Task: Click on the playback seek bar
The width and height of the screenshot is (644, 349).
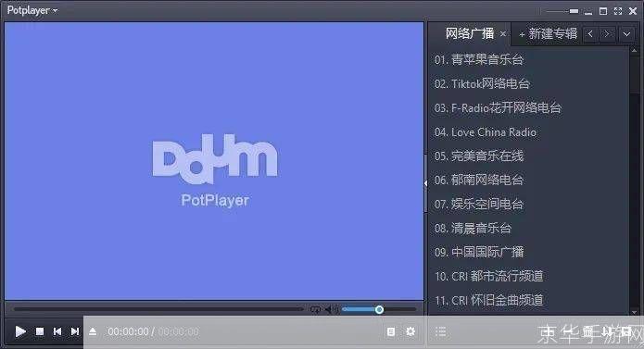Action: [158, 309]
